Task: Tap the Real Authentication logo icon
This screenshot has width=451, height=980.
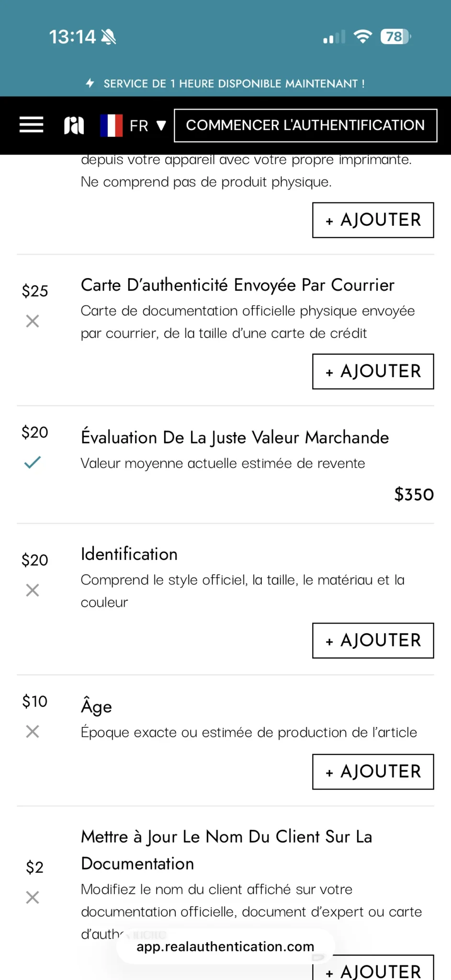Action: 74,125
